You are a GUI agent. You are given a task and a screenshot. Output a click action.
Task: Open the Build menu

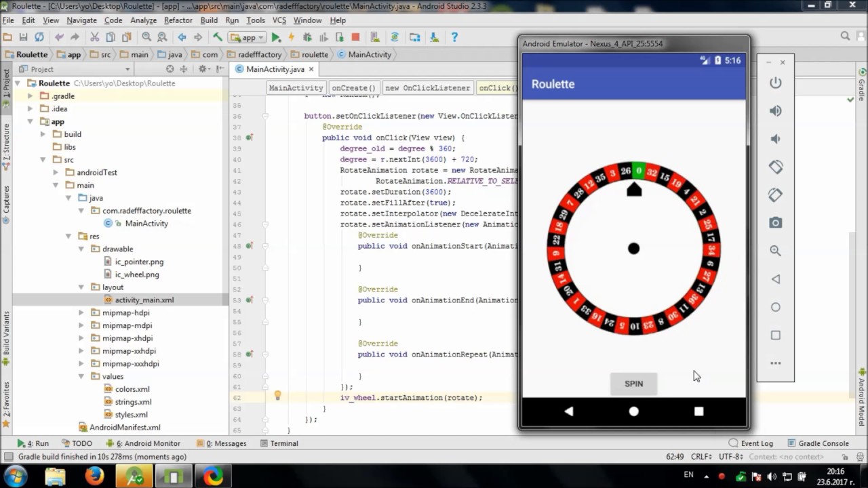point(209,20)
